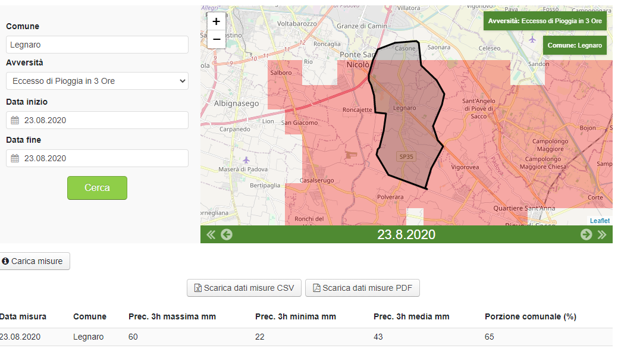Click the Voltabarozzo label on the map
Image resolution: width=621 pixels, height=364 pixels.
pyautogui.click(x=297, y=24)
